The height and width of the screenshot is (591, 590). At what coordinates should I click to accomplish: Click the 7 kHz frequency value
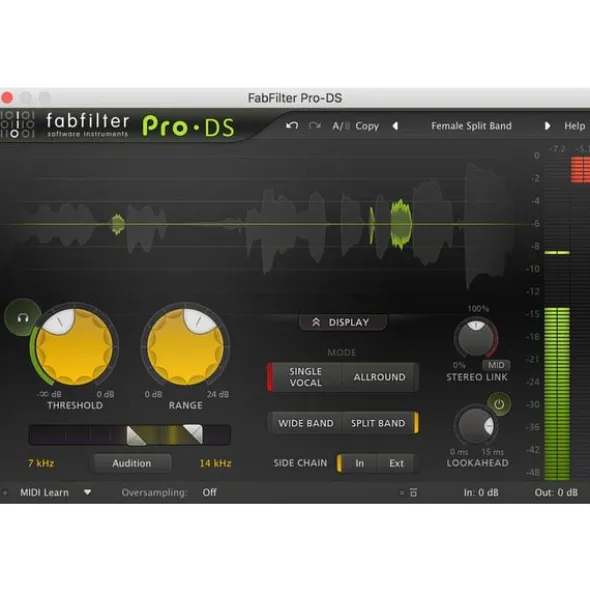click(41, 463)
